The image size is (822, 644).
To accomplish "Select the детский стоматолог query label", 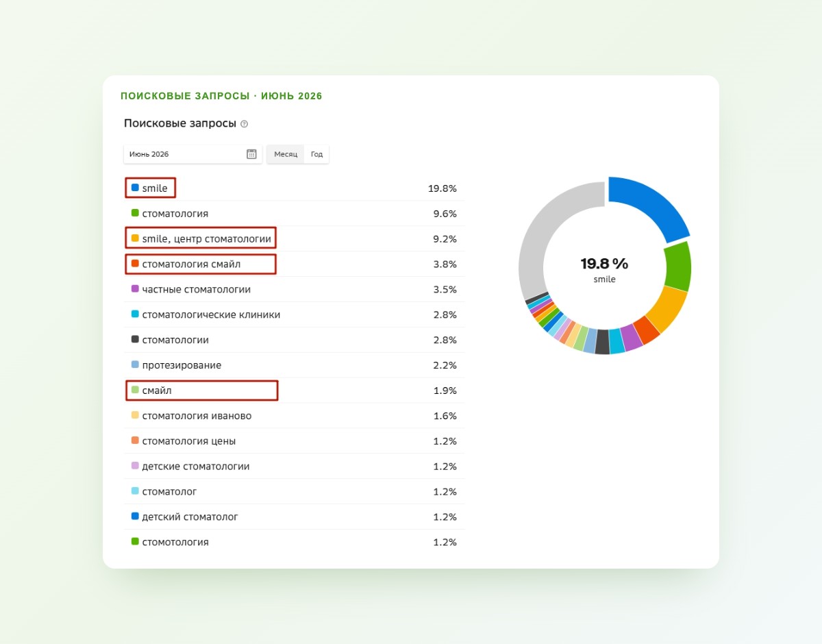I will coord(190,517).
